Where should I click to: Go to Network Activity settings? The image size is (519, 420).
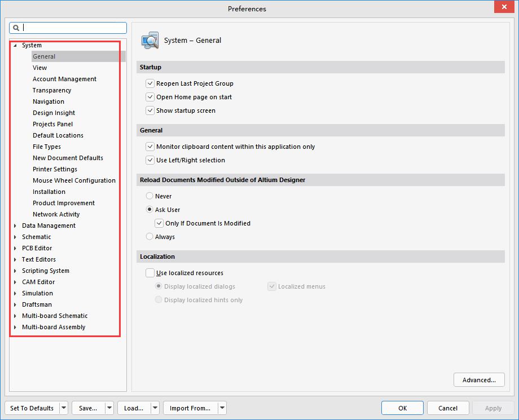tap(56, 214)
